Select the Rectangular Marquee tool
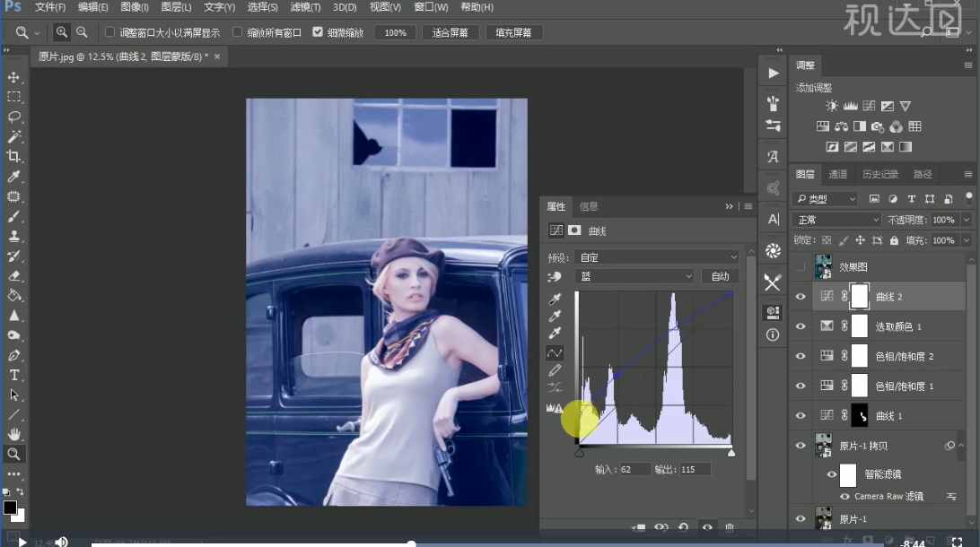Image resolution: width=980 pixels, height=547 pixels. (13, 98)
